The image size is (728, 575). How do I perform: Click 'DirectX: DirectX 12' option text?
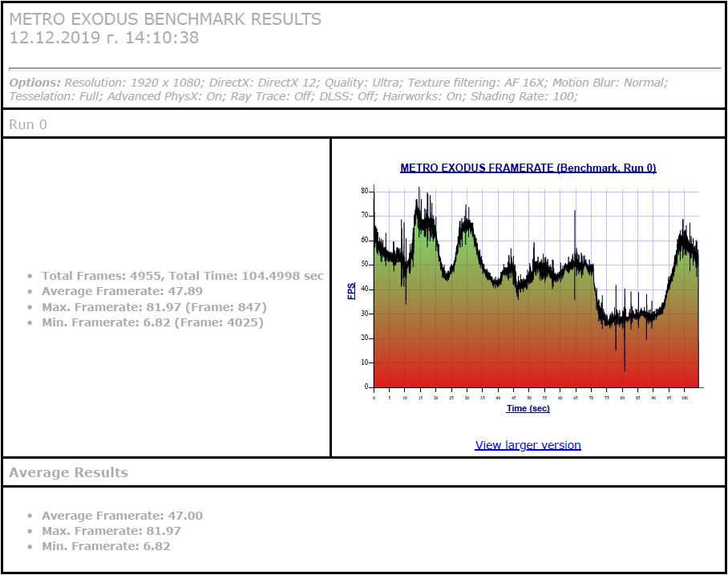262,83
